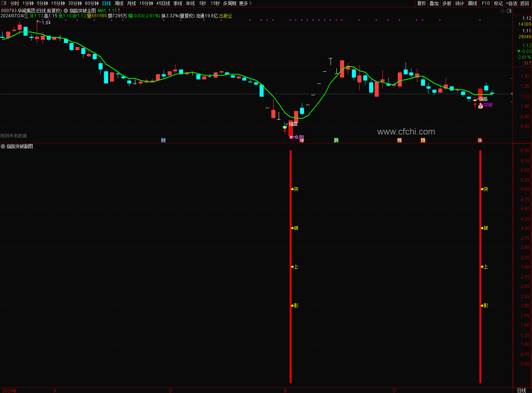Click the MA1: 1.11 value
This screenshot has width=532, height=393.
coord(107,11)
